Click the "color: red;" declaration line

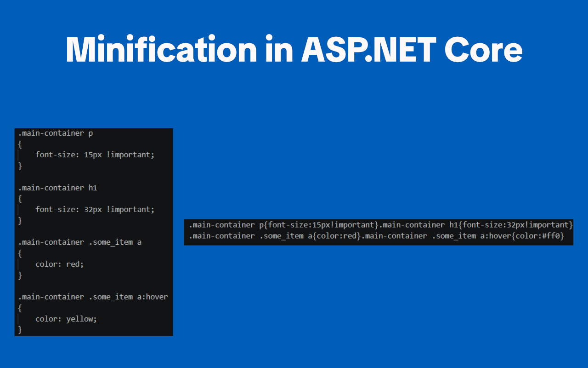(x=60, y=264)
